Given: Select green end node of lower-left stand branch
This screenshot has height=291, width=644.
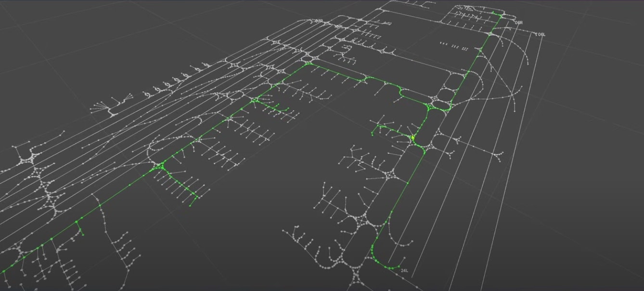Looking at the screenshot, I should tap(190, 206).
